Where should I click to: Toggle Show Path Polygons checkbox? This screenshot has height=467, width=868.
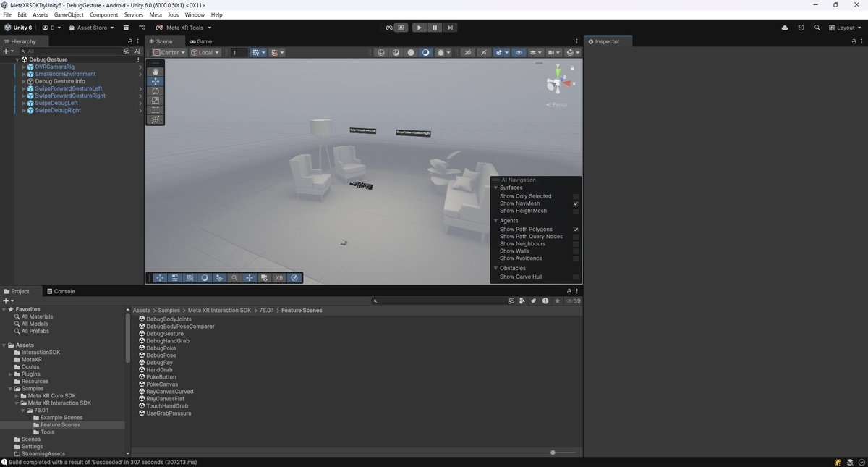pos(576,230)
